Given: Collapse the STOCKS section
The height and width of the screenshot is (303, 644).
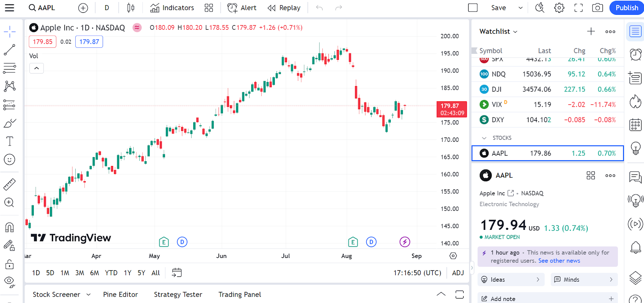Looking at the screenshot, I should click(484, 138).
